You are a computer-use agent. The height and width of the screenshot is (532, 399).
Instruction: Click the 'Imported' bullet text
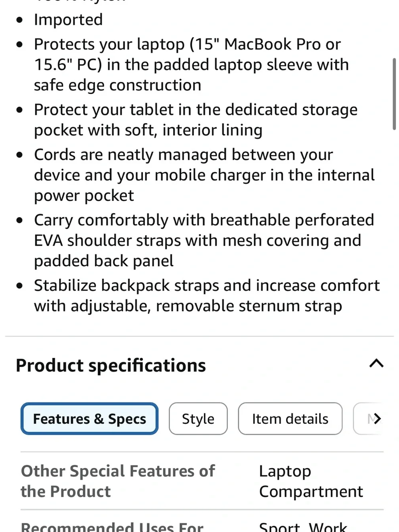pyautogui.click(x=68, y=20)
